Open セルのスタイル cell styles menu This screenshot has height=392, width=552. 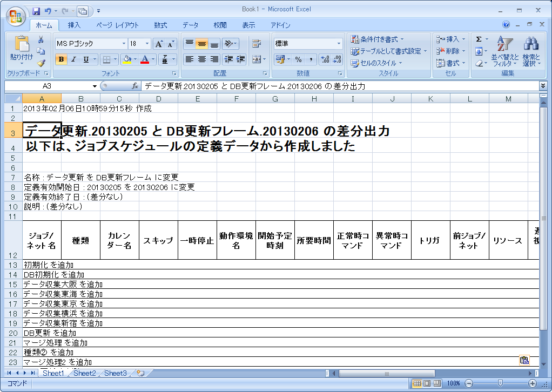(376, 63)
